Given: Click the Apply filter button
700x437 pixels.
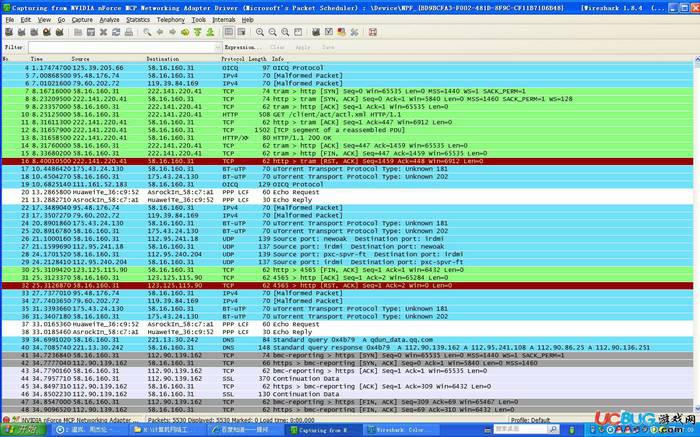Looking at the screenshot, I should pos(303,47).
